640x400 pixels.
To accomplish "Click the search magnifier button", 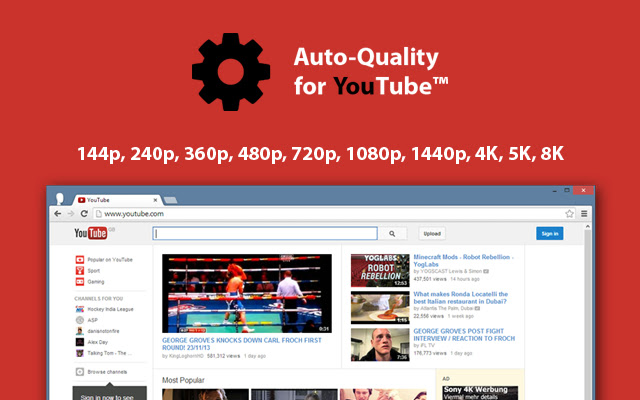I will pyautogui.click(x=392, y=234).
